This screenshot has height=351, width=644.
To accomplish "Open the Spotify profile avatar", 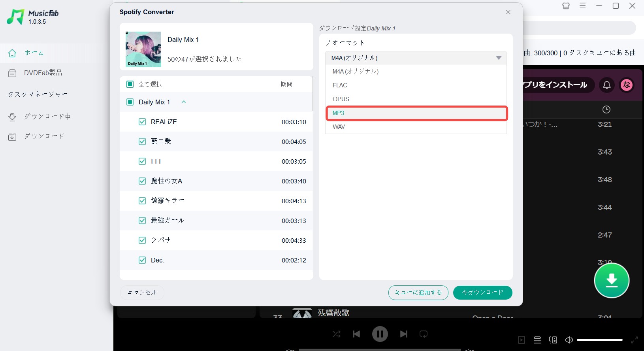I will (627, 85).
